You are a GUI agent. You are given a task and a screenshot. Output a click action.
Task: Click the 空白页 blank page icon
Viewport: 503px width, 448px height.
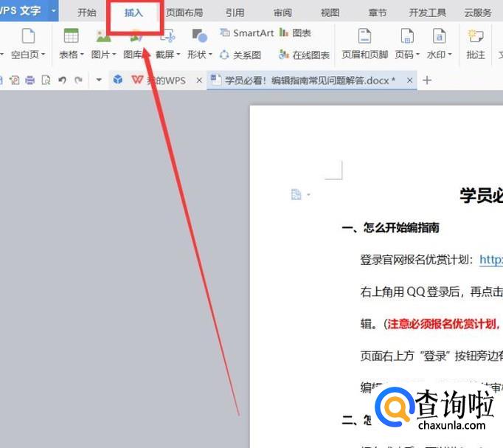[x=28, y=35]
